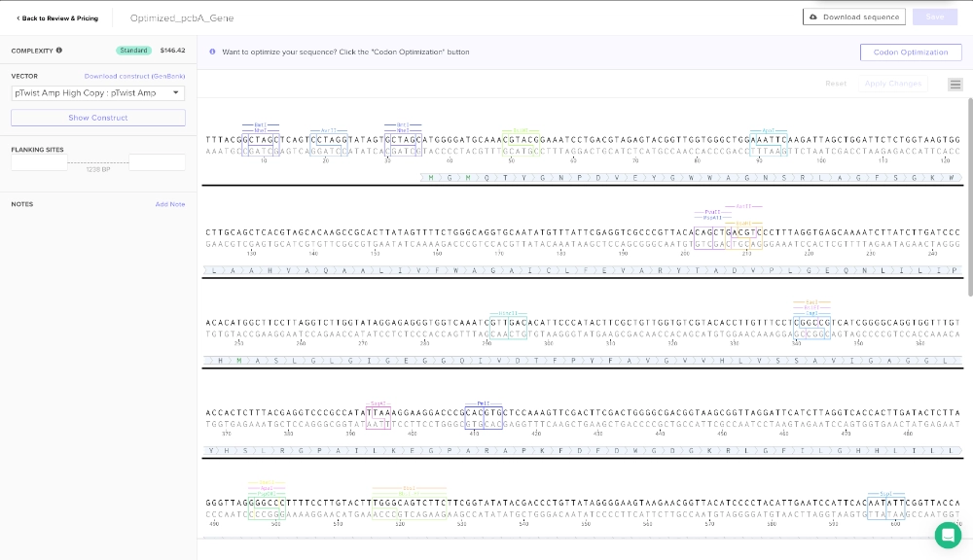Image resolution: width=973 pixels, height=560 pixels.
Task: Open the hamburger view options menu
Action: pos(955,85)
